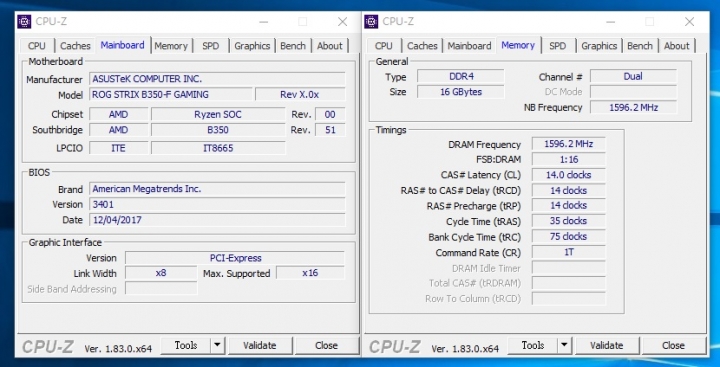Click the Max. Supported value x16

point(310,273)
